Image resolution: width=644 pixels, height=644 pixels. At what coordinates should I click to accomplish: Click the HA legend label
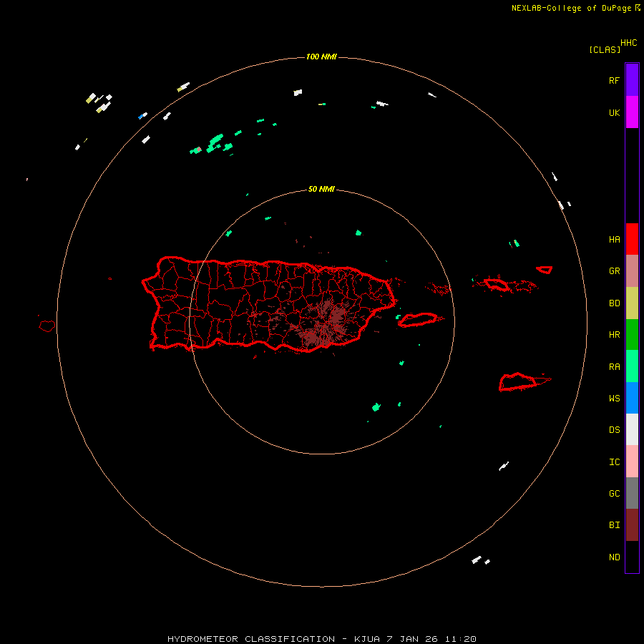[x=614, y=240]
